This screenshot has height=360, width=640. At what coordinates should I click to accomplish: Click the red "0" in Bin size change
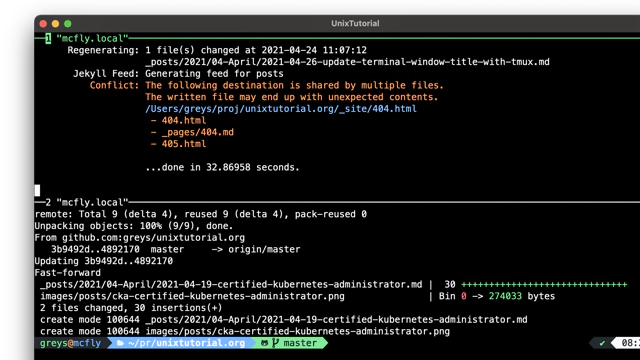[464, 296]
